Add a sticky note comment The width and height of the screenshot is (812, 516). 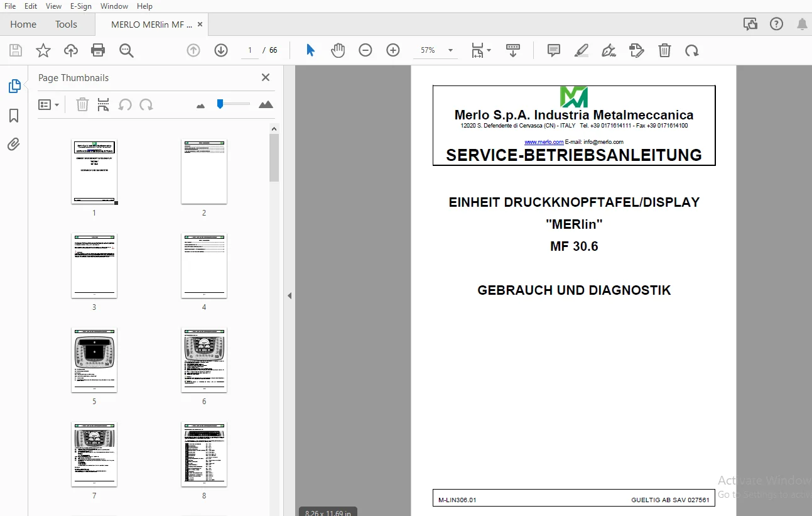click(554, 50)
